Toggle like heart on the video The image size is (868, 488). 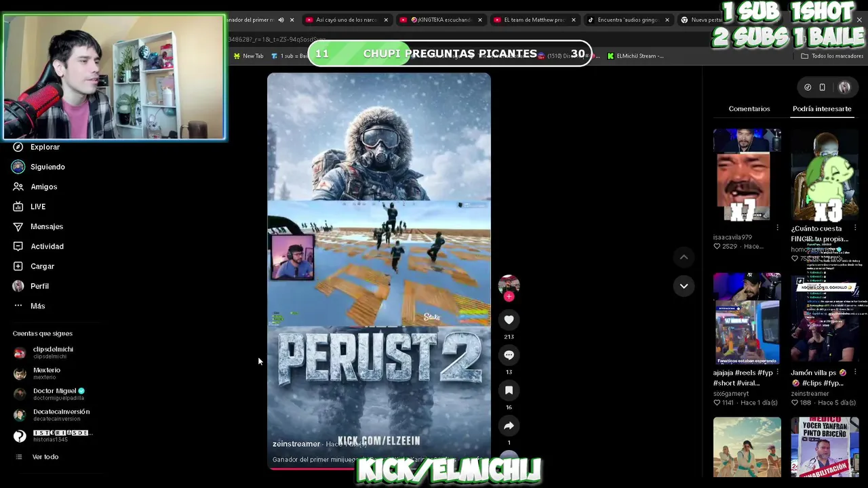tap(509, 320)
